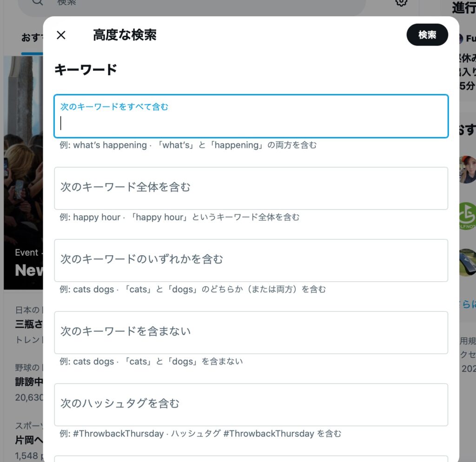Open the 片岡へ sports trending topic
Viewport: 476px width, 462px height.
point(29,440)
